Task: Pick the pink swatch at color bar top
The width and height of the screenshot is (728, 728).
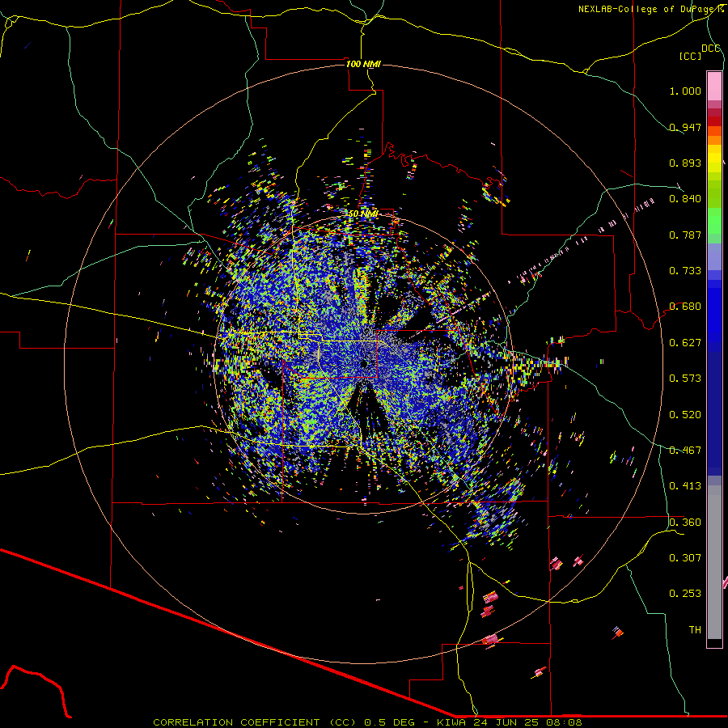Action: [714, 86]
